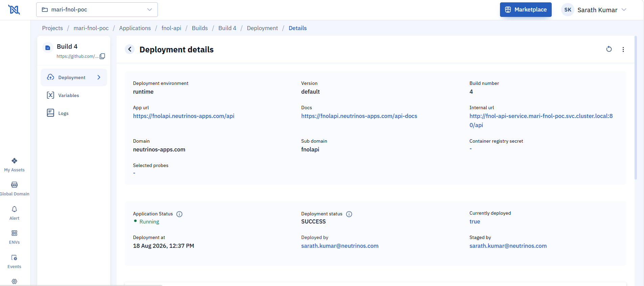Screen dimensions: 644x286
Task: Open My Assets in sidebar
Action: tap(14, 165)
